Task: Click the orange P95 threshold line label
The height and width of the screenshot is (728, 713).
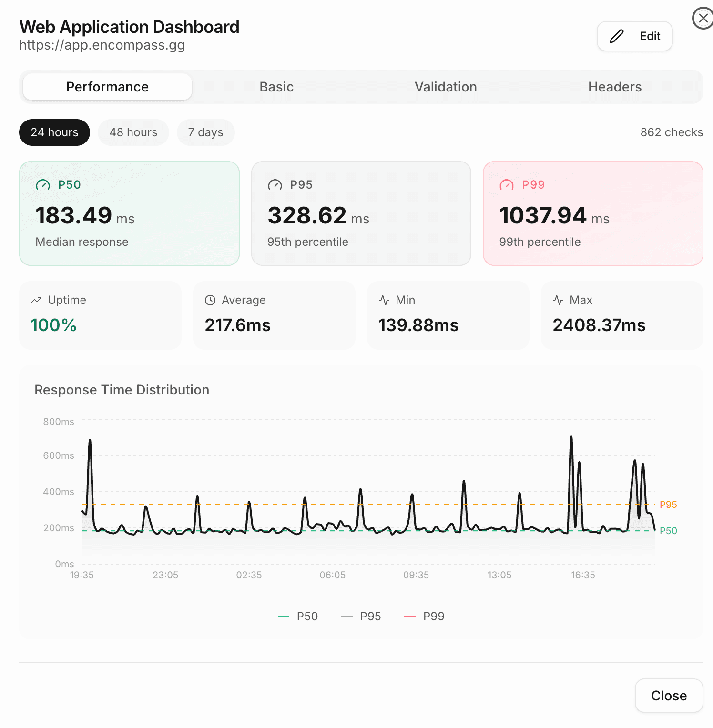Action: click(x=668, y=505)
